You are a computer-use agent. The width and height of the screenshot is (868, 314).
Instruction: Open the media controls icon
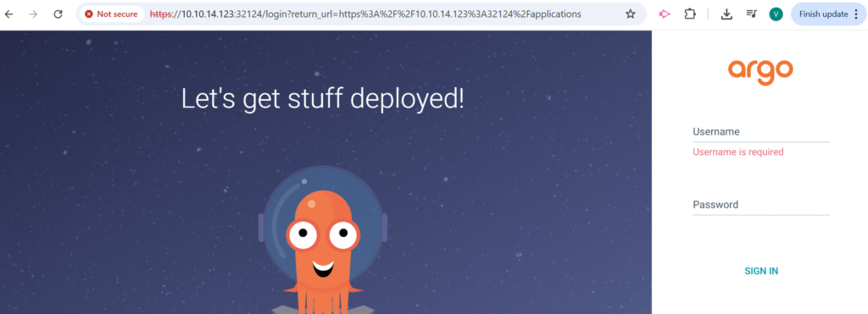point(751,14)
